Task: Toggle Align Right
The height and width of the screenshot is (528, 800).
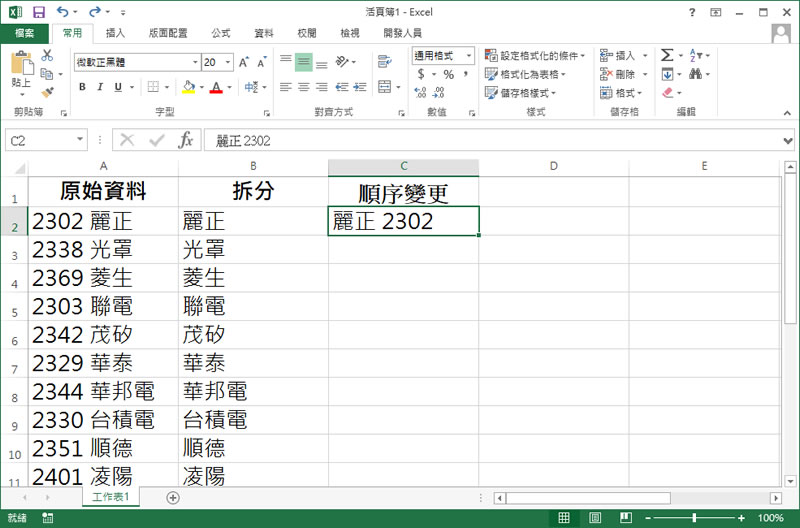Action: coord(321,87)
